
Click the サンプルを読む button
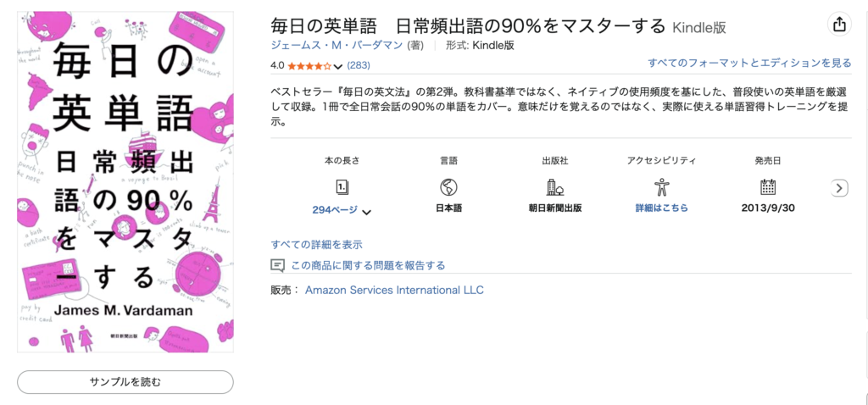(x=125, y=382)
